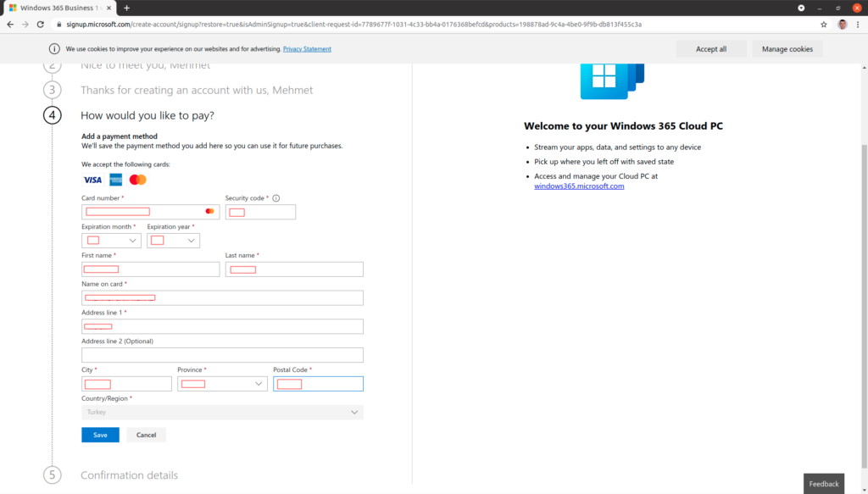Open a new browser tab
This screenshot has width=868, height=494.
127,8
